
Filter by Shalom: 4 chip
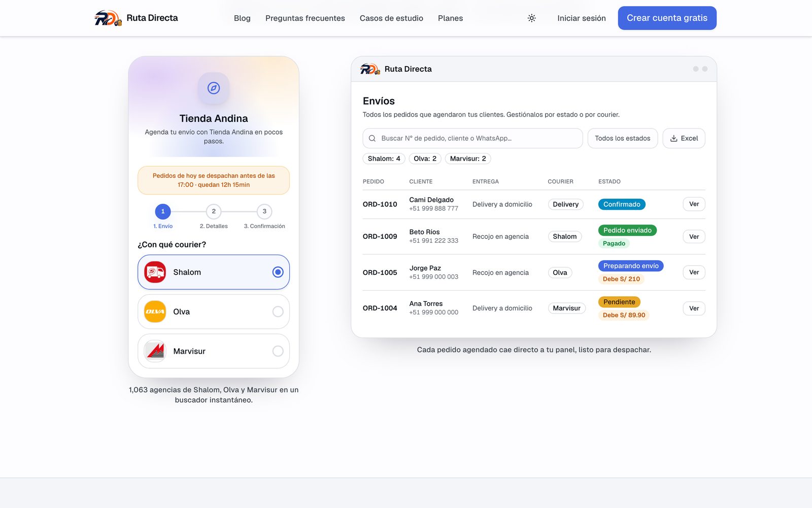384,158
